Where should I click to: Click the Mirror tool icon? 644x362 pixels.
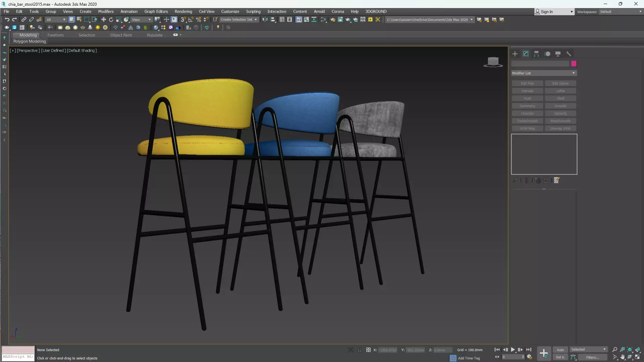tap(265, 19)
